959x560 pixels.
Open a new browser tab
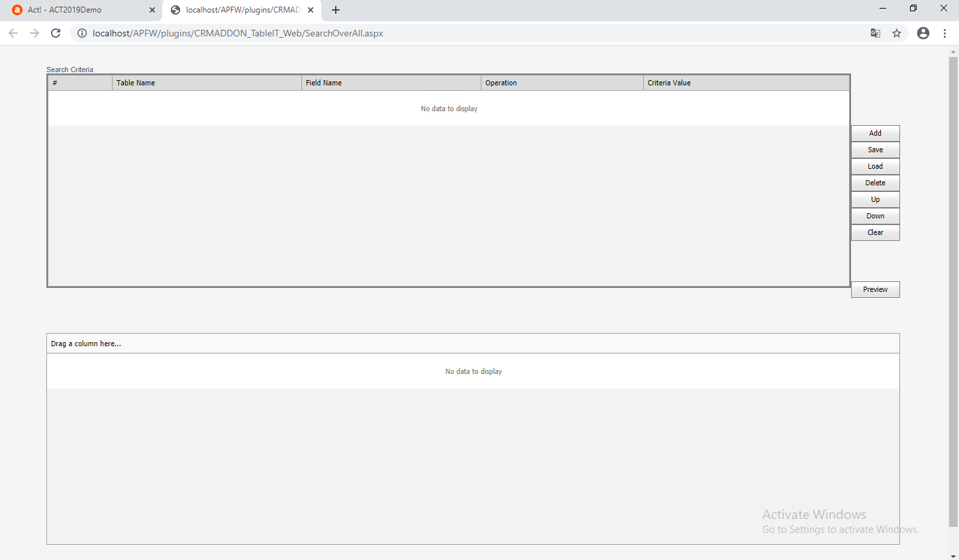(x=336, y=10)
